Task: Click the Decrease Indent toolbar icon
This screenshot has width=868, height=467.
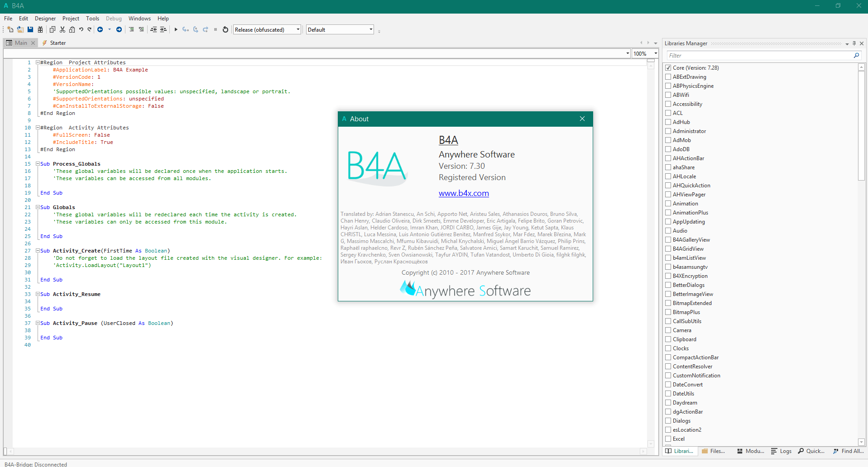Action: pyautogui.click(x=153, y=29)
